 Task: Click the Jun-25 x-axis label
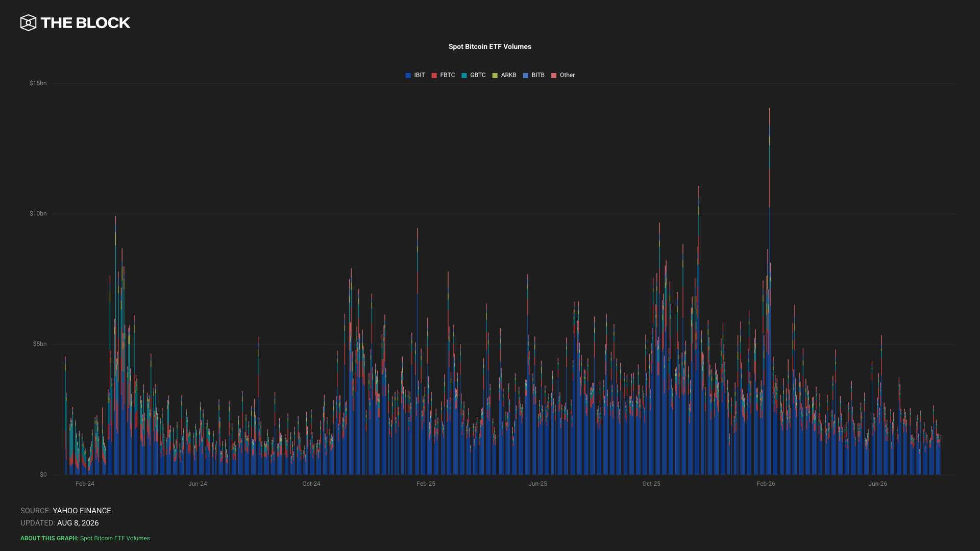(x=537, y=484)
